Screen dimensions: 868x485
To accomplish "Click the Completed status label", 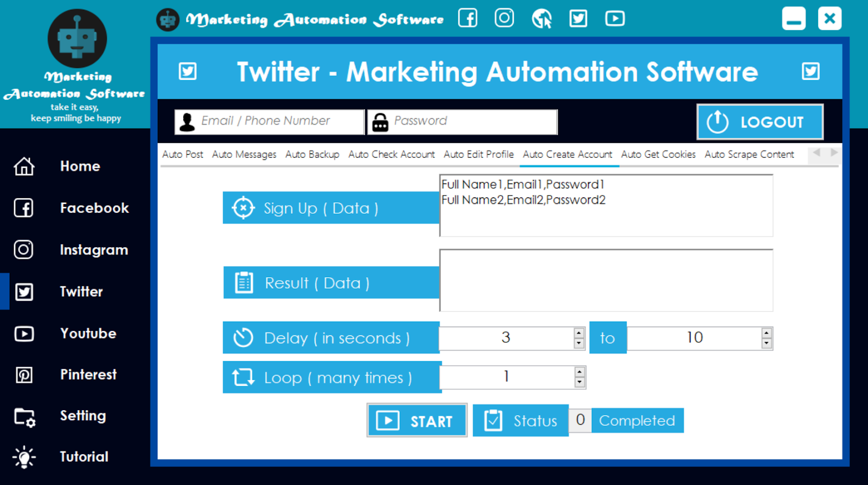I will pyautogui.click(x=637, y=420).
